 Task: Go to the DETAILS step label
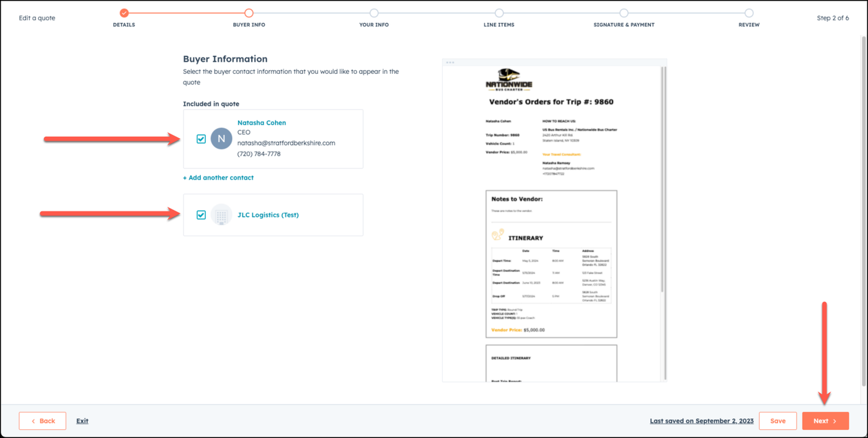tap(124, 25)
